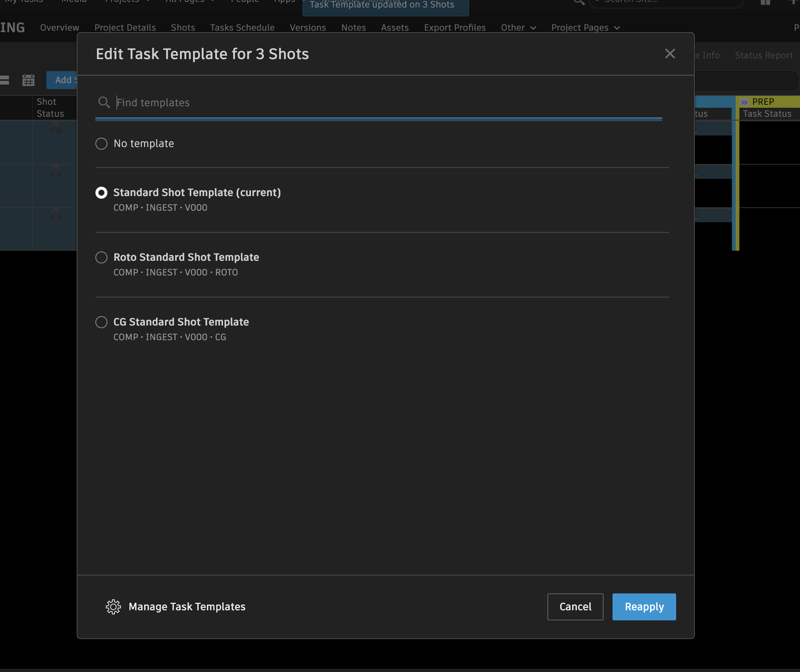The image size is (800, 672).
Task: Choose CG Standard Shot Template radio
Action: pos(101,322)
